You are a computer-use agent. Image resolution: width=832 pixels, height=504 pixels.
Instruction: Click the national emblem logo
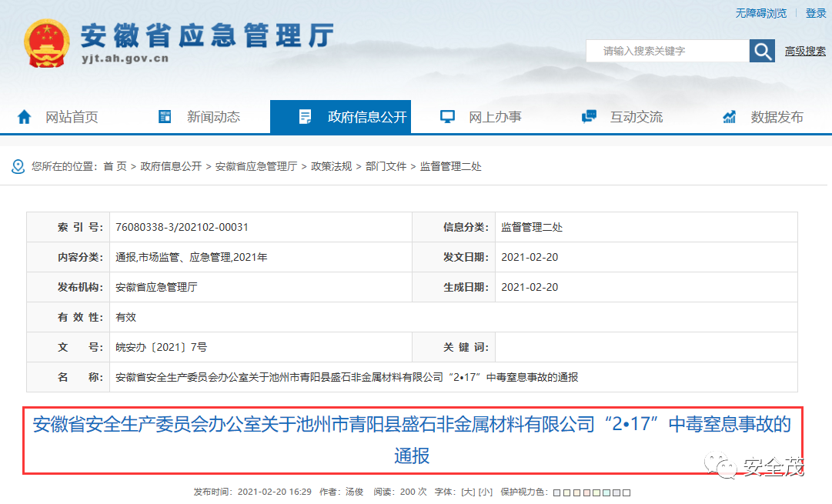point(46,45)
